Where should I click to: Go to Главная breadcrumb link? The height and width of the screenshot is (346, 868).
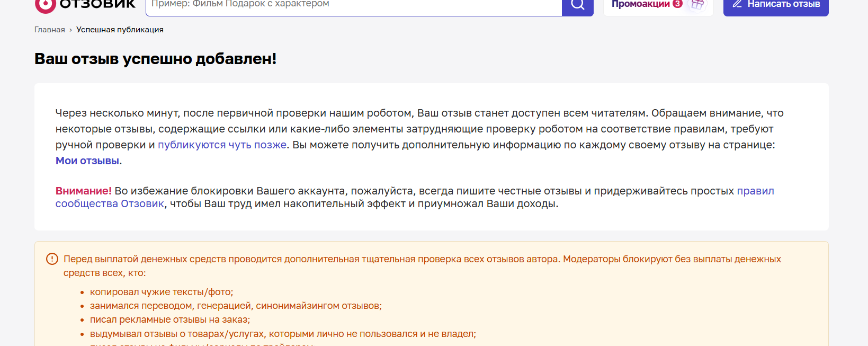pos(50,30)
